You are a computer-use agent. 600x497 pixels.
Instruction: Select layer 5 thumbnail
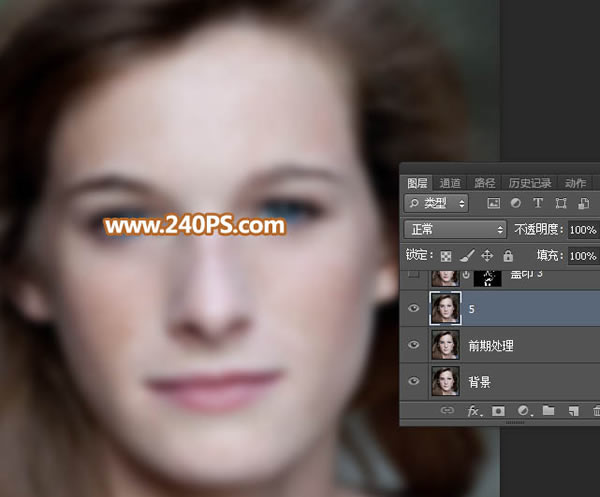(x=445, y=308)
